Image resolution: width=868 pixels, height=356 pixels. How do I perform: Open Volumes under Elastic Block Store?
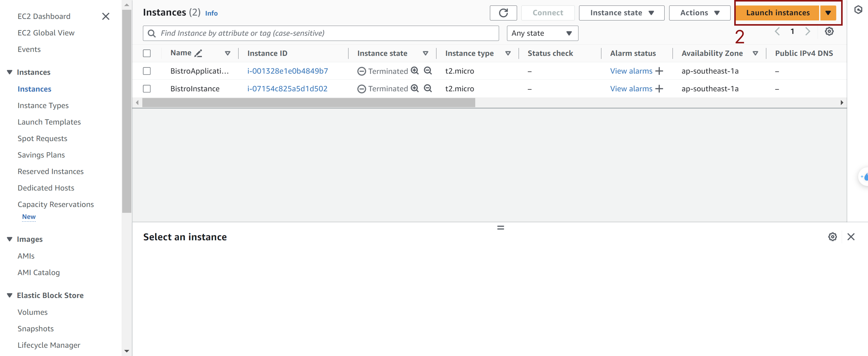tap(33, 312)
